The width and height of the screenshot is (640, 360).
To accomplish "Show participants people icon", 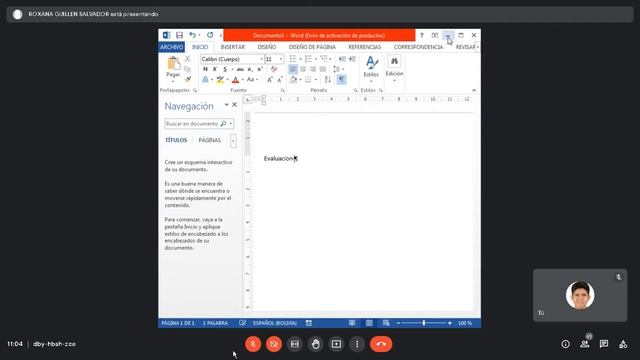I will click(584, 344).
